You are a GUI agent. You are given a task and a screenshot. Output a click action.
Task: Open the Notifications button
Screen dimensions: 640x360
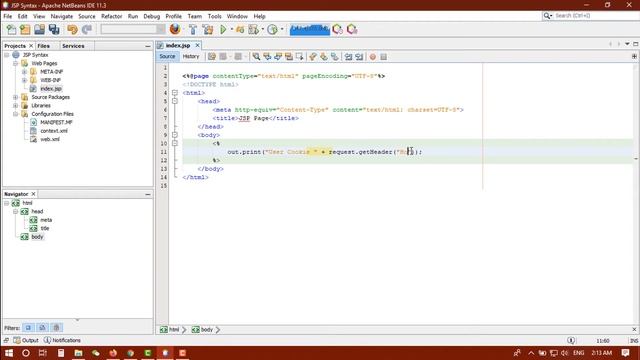[62, 340]
